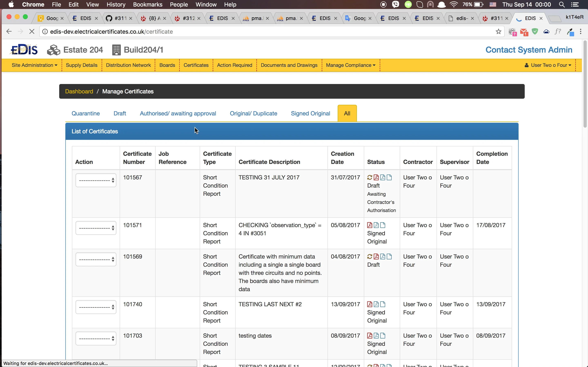
Task: Click Contact System Admin link
Action: pyautogui.click(x=529, y=50)
